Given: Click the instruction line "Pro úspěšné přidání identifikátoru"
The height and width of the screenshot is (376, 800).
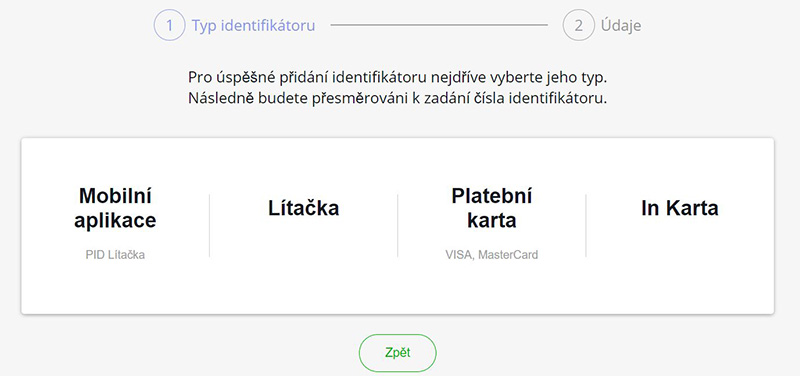Looking at the screenshot, I should click(x=398, y=78).
